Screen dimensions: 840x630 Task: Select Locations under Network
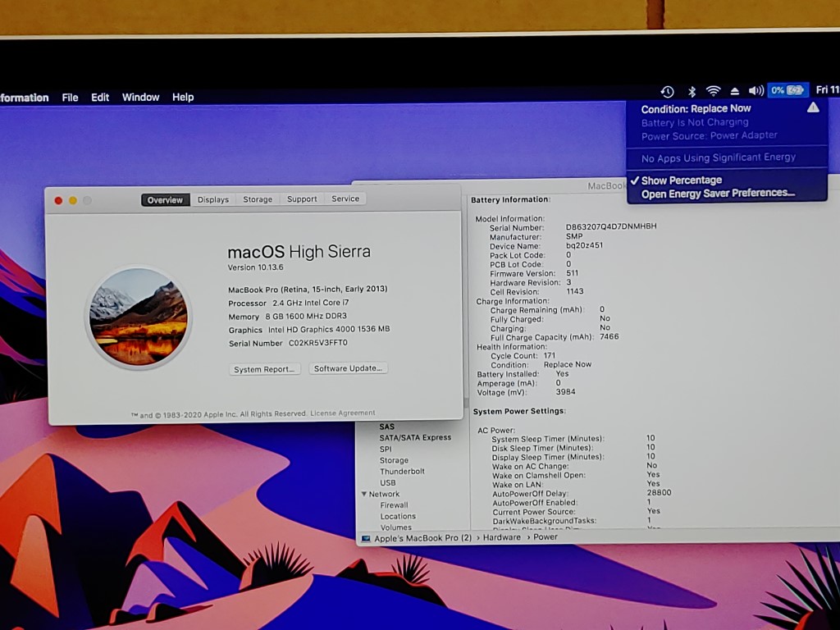pos(398,517)
